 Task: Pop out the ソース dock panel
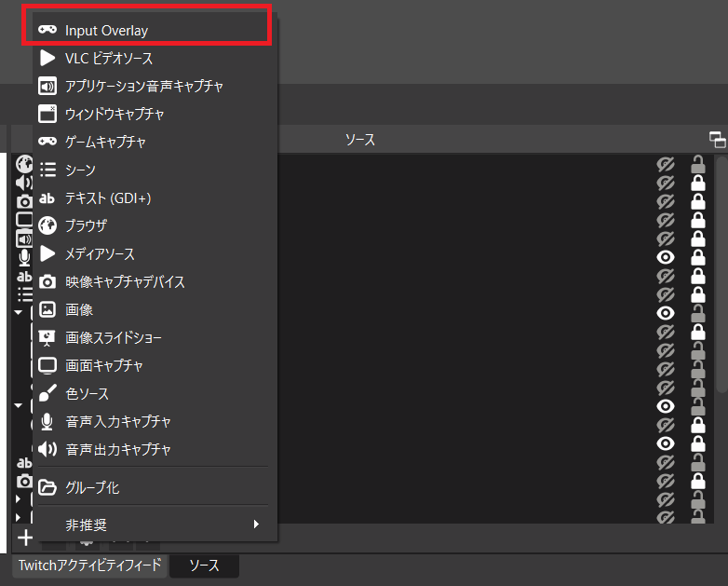[717, 140]
